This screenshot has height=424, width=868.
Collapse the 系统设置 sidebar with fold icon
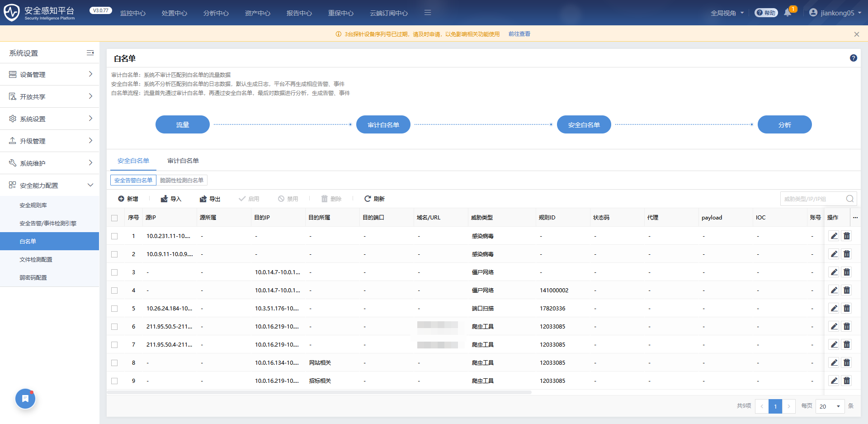pyautogui.click(x=90, y=53)
